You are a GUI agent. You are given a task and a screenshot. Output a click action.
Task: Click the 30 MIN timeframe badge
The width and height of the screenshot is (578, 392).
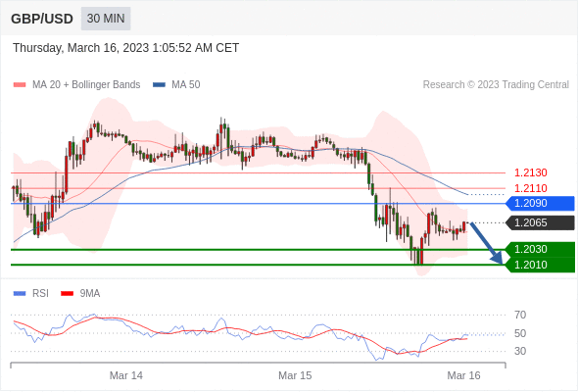106,19
